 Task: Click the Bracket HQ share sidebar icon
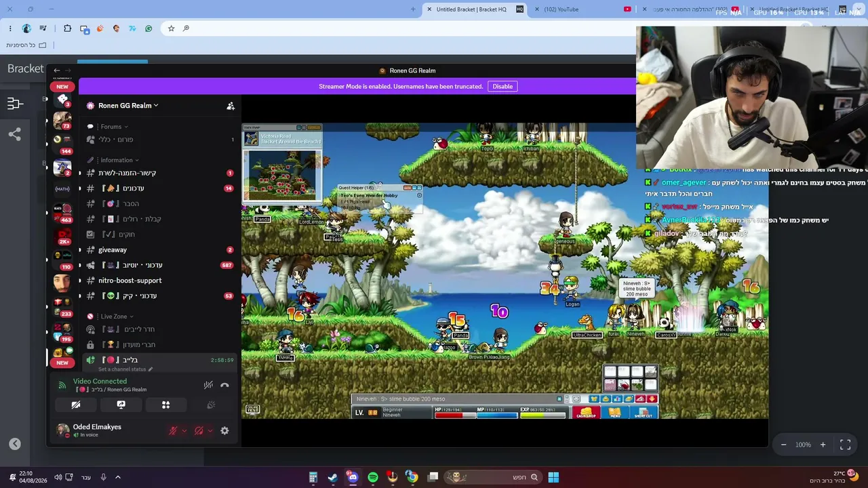pyautogui.click(x=15, y=134)
